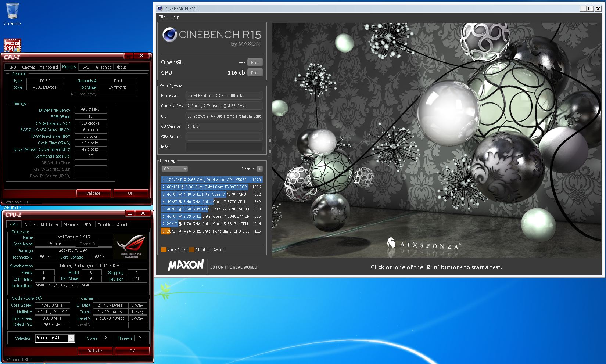The width and height of the screenshot is (606, 364).
Task: Open the ROG CPU-Z desktop shortcut
Action: pos(12,45)
